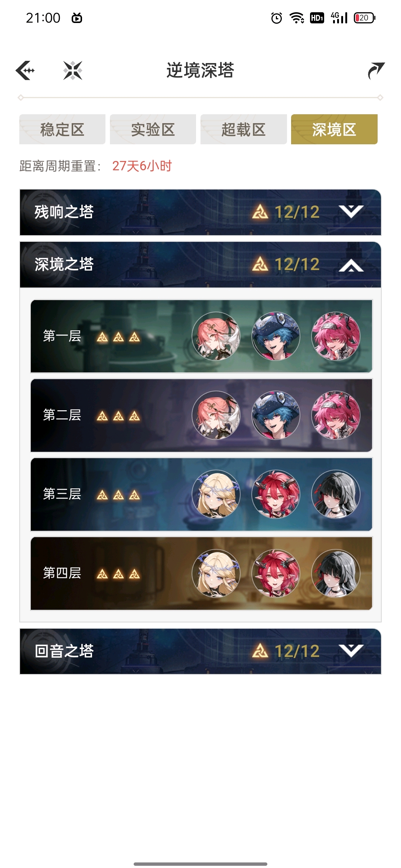Select blue-haired pirate hat character in 第二层
The width and height of the screenshot is (401, 868).
click(276, 415)
